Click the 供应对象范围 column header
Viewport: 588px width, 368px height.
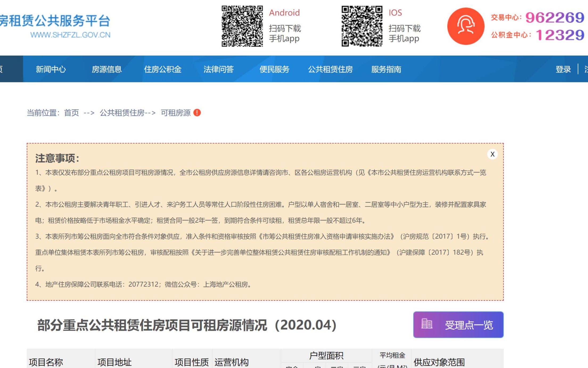click(x=439, y=362)
